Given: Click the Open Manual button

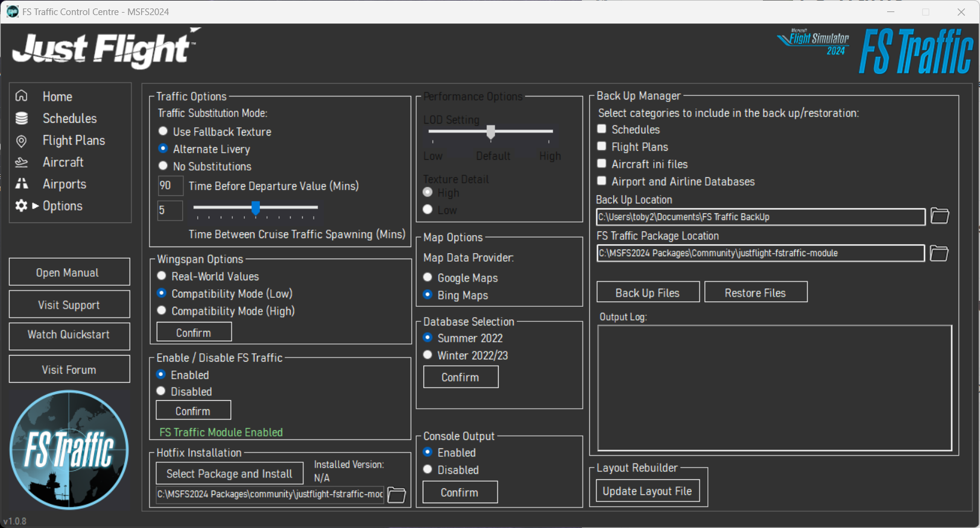Looking at the screenshot, I should (69, 272).
